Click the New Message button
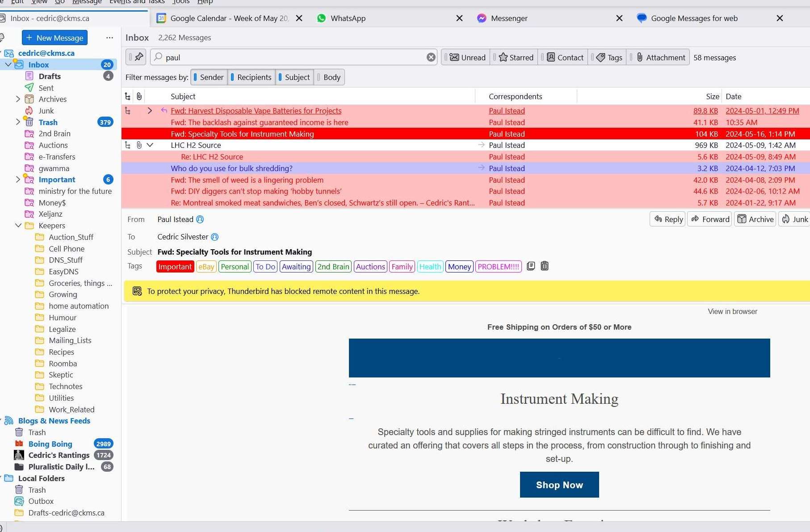810x532 pixels. point(55,38)
